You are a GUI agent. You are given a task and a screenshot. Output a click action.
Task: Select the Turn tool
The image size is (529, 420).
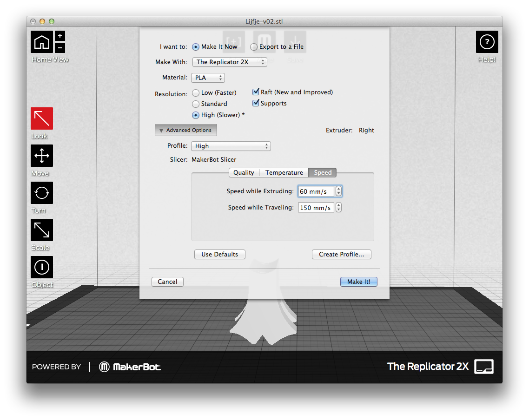(x=41, y=193)
